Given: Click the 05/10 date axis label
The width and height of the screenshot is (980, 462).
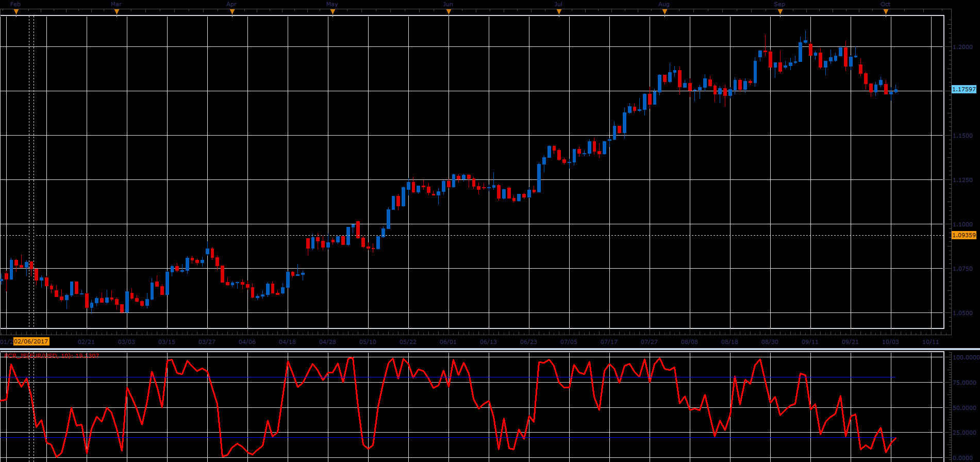Looking at the screenshot, I should tap(368, 342).
